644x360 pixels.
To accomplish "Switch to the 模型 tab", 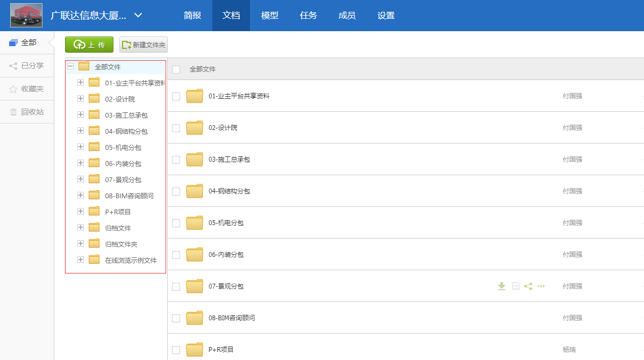I will (269, 16).
